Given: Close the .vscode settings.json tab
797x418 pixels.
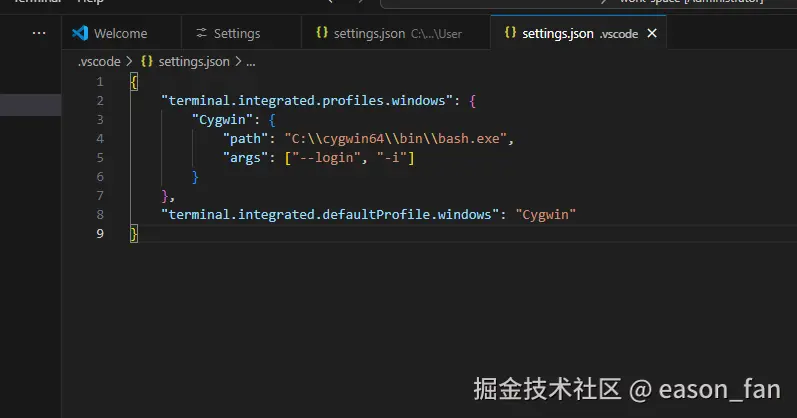Looking at the screenshot, I should 652,34.
